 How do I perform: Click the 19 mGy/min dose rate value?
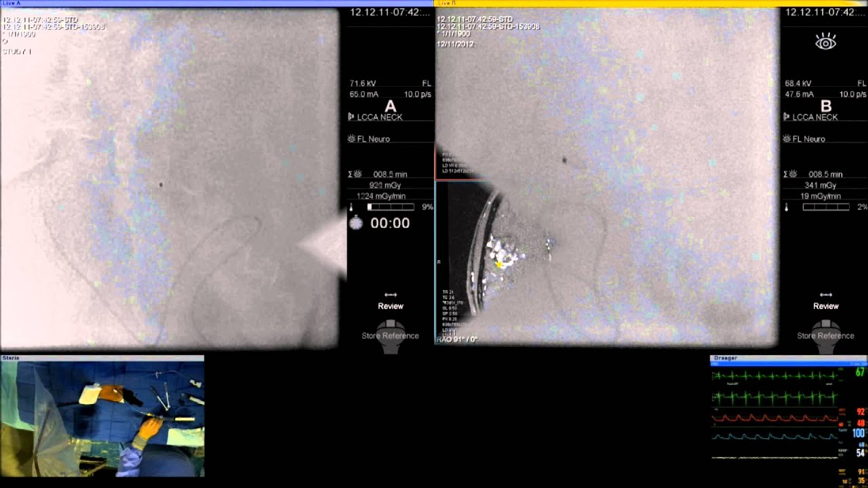[x=820, y=196]
